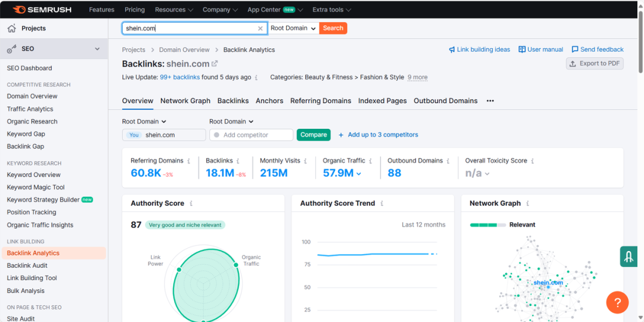The width and height of the screenshot is (644, 322).
Task: Open Keyword Strategy Builder in sidebar
Action: (43, 200)
